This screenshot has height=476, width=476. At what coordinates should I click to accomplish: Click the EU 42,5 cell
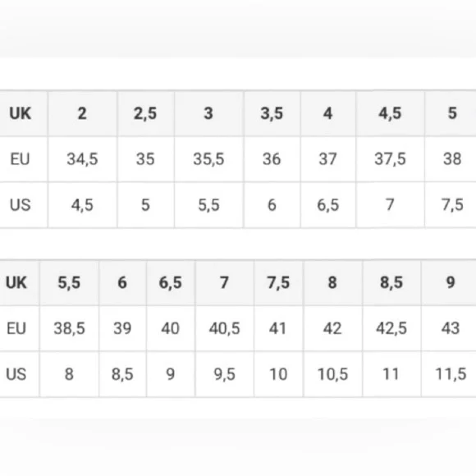pos(391,328)
